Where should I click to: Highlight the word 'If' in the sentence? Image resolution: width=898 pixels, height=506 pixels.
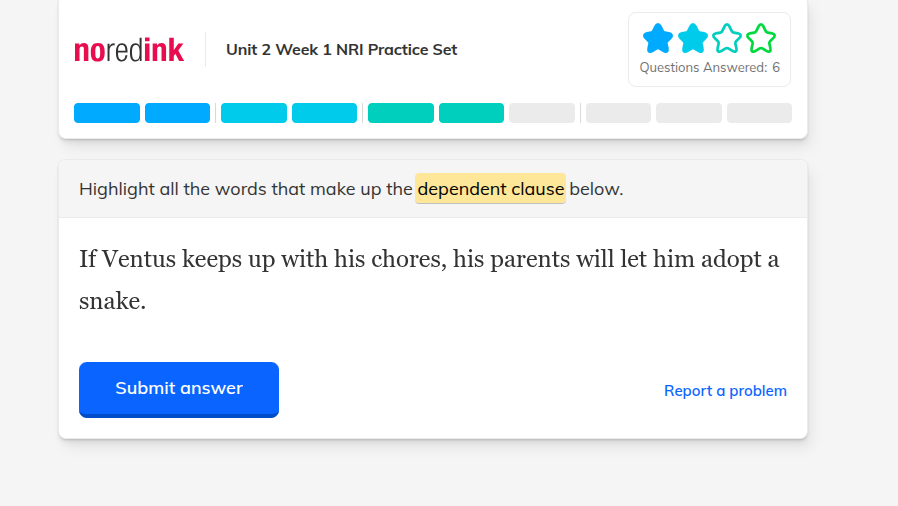(x=88, y=259)
